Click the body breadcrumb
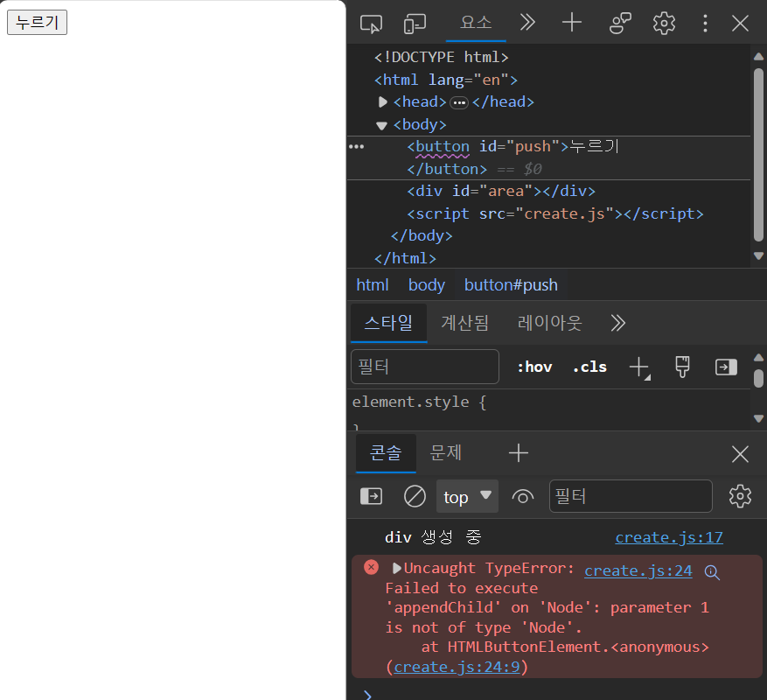Image resolution: width=767 pixels, height=700 pixels. pos(427,285)
